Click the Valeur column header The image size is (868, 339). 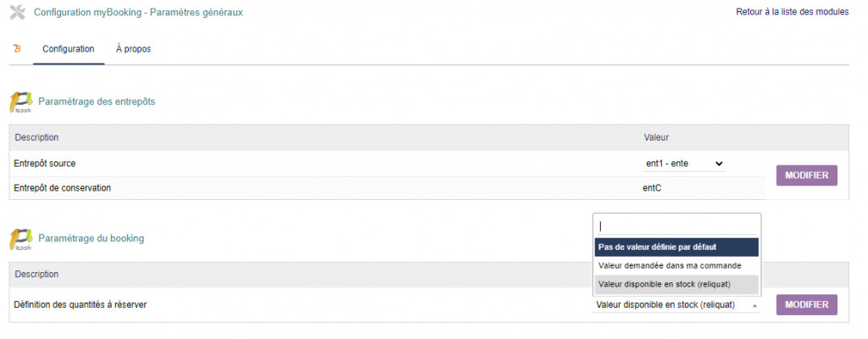[x=657, y=137]
